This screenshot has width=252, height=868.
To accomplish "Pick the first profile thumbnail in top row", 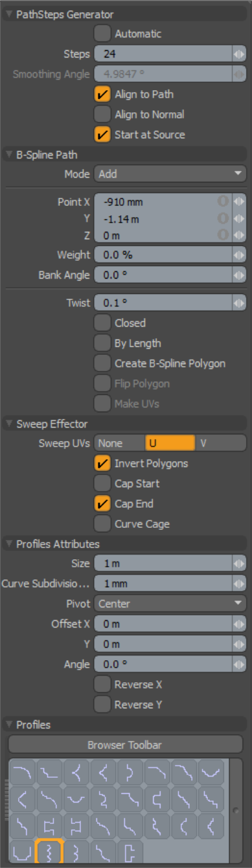I will 22,772.
